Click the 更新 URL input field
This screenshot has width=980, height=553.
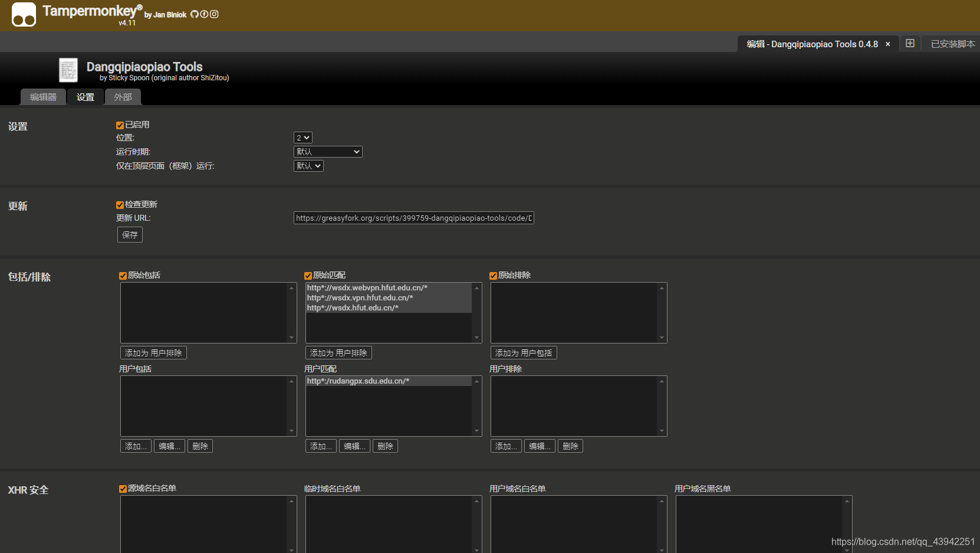coord(414,218)
